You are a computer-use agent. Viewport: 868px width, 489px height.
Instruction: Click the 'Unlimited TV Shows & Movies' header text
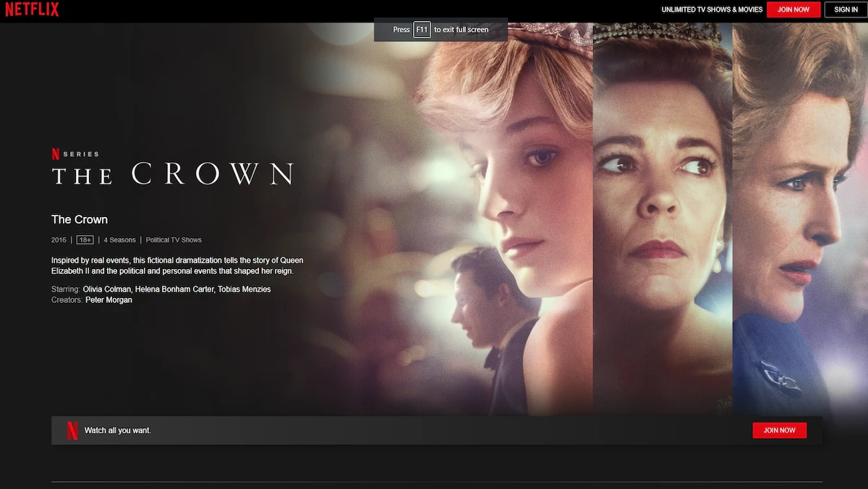712,9
